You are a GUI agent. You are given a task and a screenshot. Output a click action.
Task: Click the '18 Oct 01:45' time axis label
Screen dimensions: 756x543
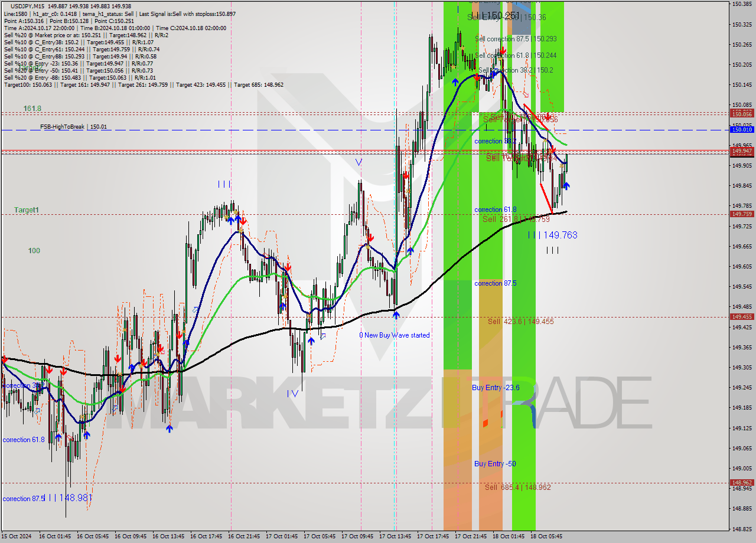[x=509, y=537]
